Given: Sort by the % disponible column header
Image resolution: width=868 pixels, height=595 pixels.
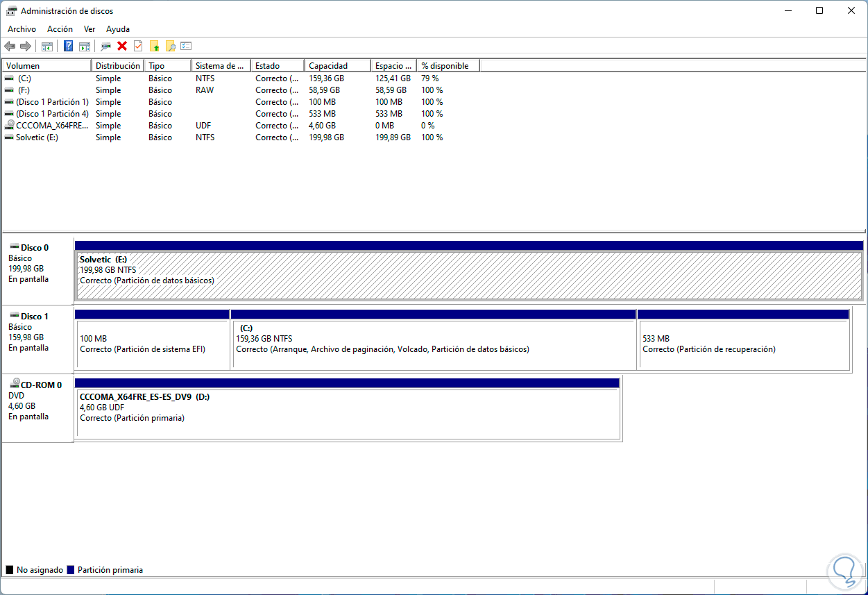Looking at the screenshot, I should 448,66.
